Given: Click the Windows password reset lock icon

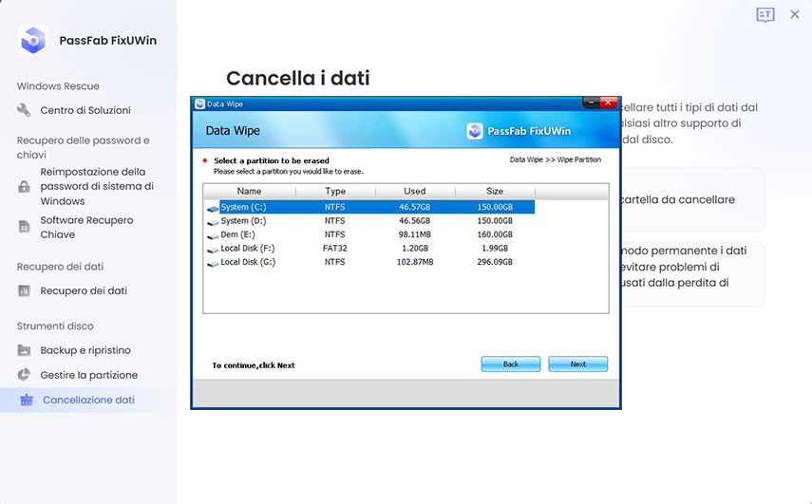Looking at the screenshot, I should point(25,187).
